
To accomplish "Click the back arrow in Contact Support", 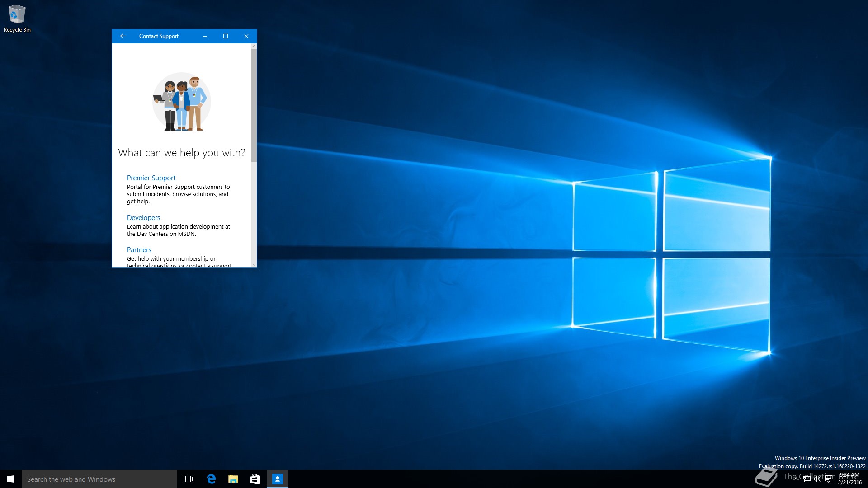I will 123,36.
